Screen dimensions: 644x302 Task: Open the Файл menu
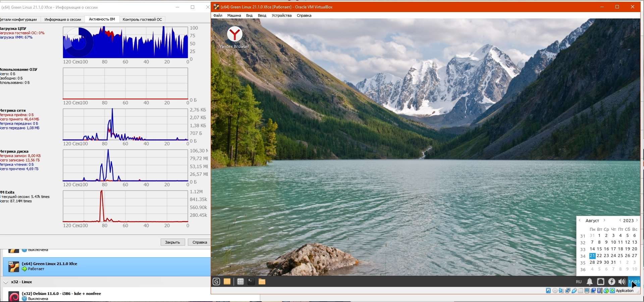[x=218, y=15]
